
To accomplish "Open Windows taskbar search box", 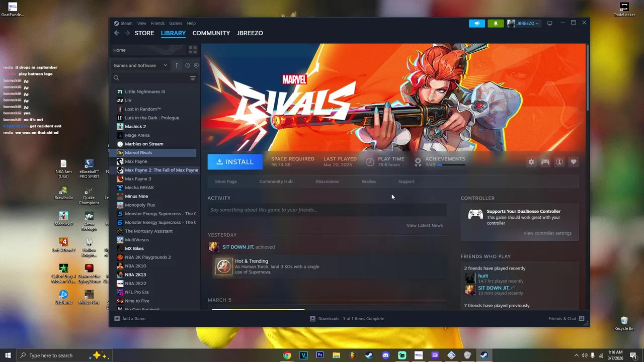I will pos(64,355).
